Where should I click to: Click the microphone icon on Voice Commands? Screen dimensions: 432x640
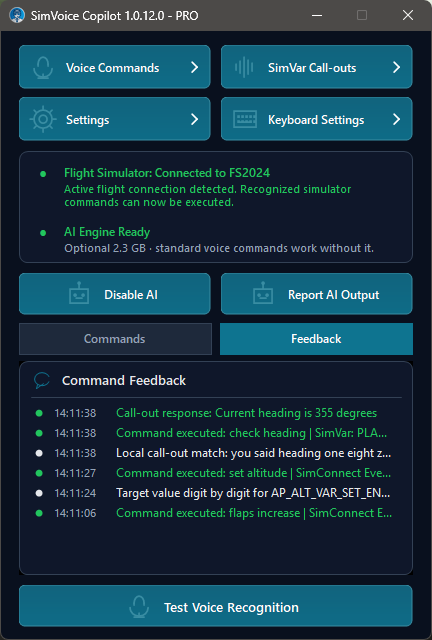pyautogui.click(x=43, y=67)
